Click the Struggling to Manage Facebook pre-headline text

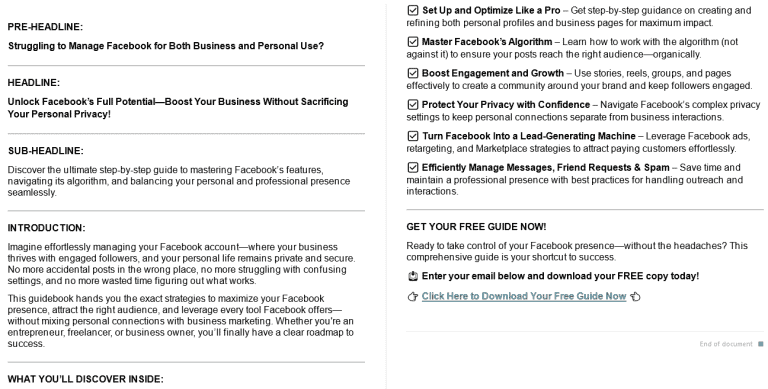(x=166, y=46)
